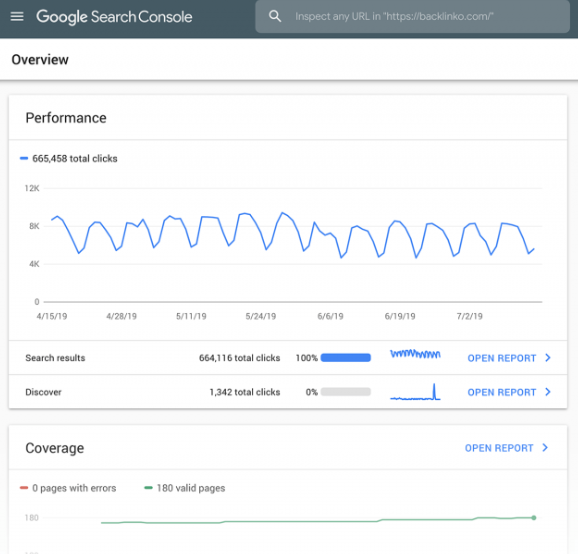Click the 4/15/19 date axis label
578x554 pixels.
click(52, 316)
